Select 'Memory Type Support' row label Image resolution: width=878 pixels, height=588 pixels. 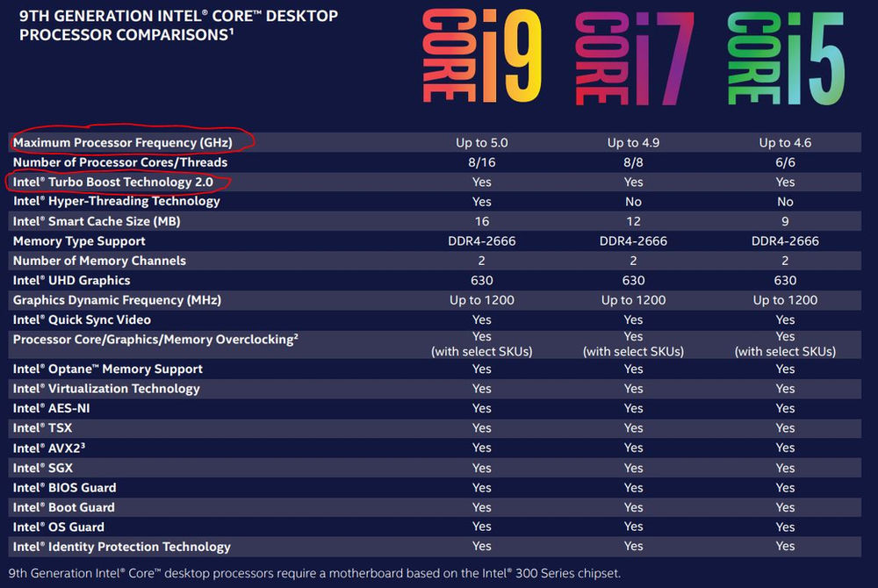[x=79, y=241]
